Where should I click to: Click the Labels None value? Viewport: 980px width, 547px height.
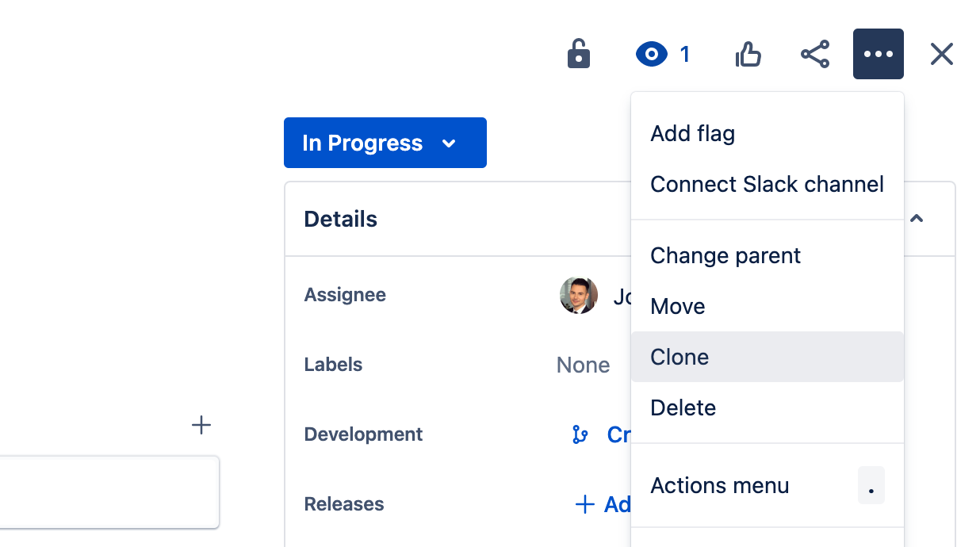pos(583,365)
